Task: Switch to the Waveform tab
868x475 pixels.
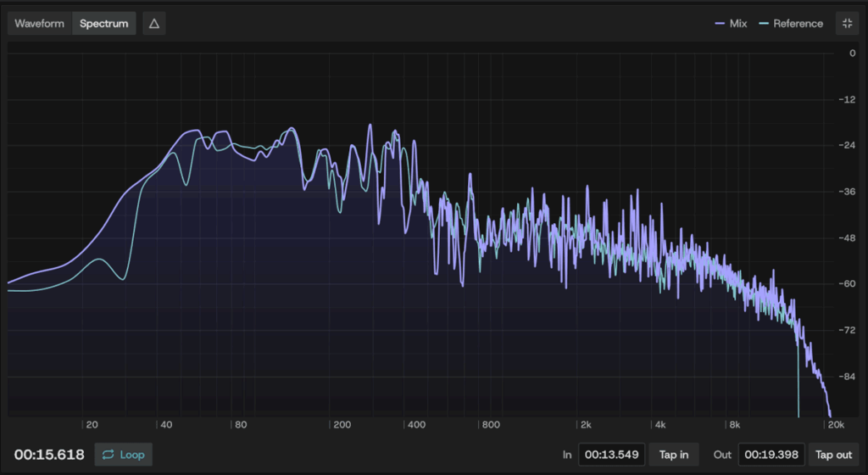Action: pos(39,23)
